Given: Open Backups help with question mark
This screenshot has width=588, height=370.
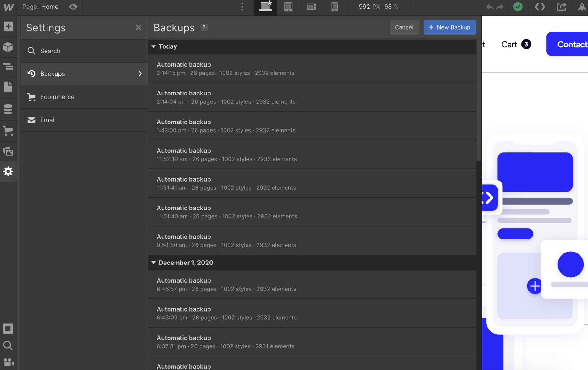Looking at the screenshot, I should click(203, 28).
